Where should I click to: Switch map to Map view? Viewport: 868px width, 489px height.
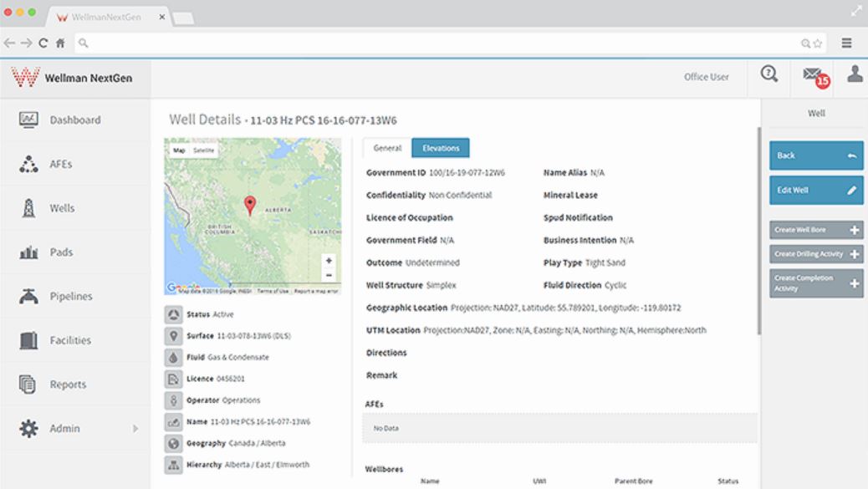pos(179,150)
